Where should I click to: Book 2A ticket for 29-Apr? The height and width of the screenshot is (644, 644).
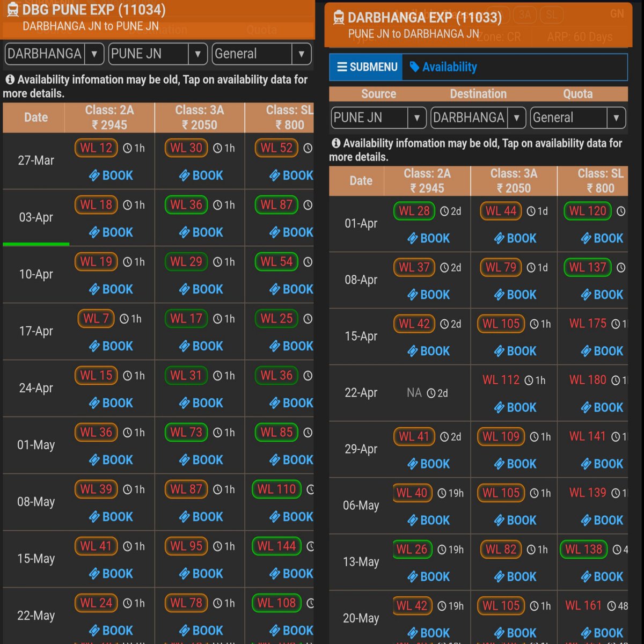click(429, 464)
